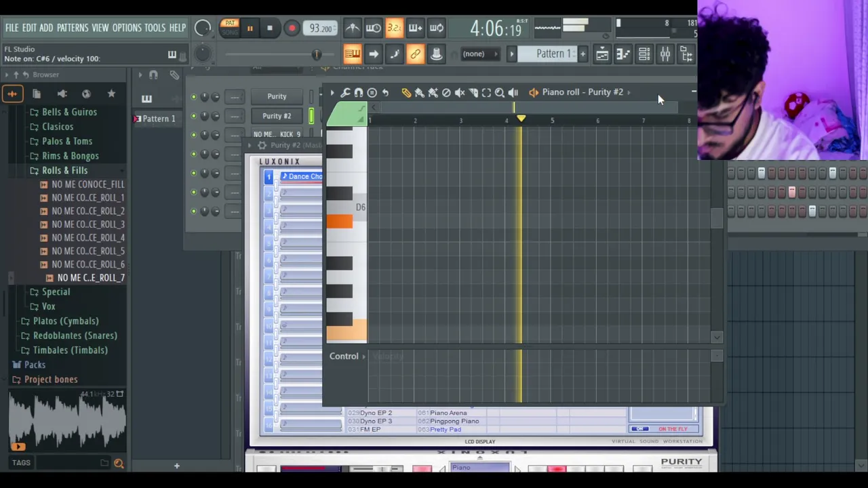The width and height of the screenshot is (868, 488).
Task: Toggle loop recording icon
Action: [x=436, y=28]
